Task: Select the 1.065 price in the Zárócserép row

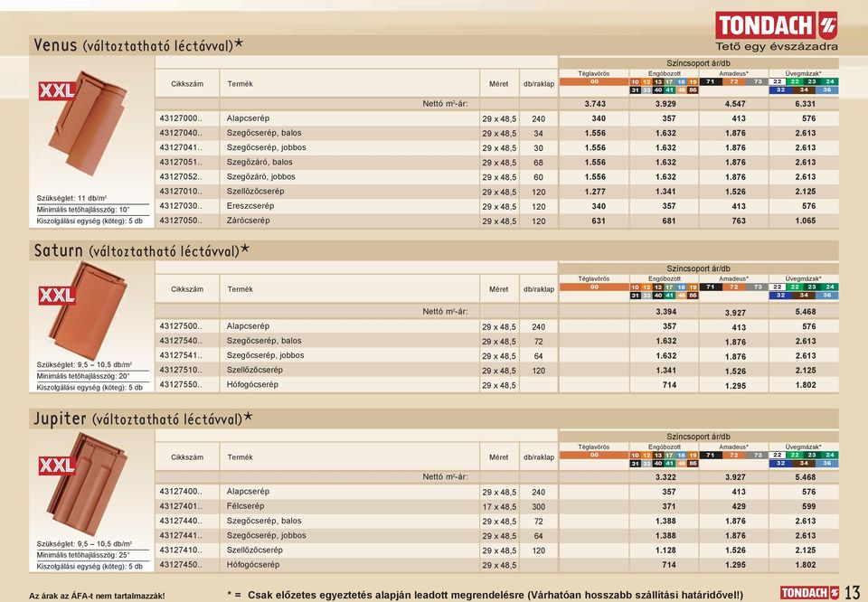Action: pyautogui.click(x=805, y=221)
